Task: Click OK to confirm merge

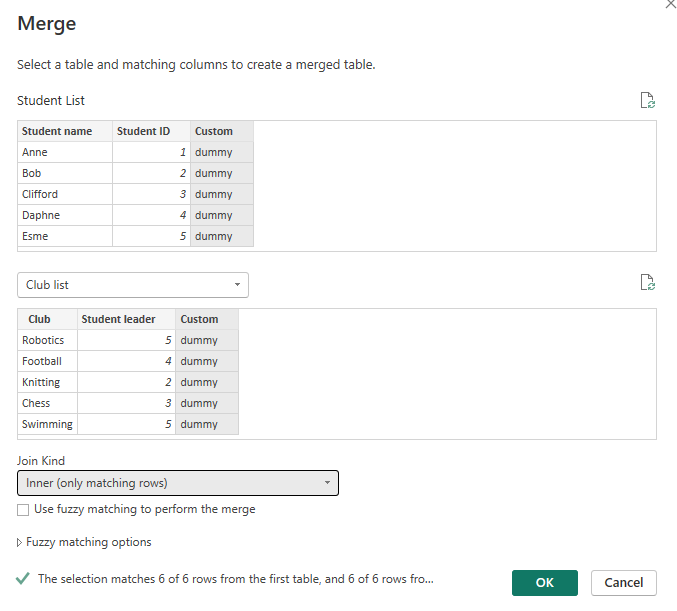Action: (544, 582)
